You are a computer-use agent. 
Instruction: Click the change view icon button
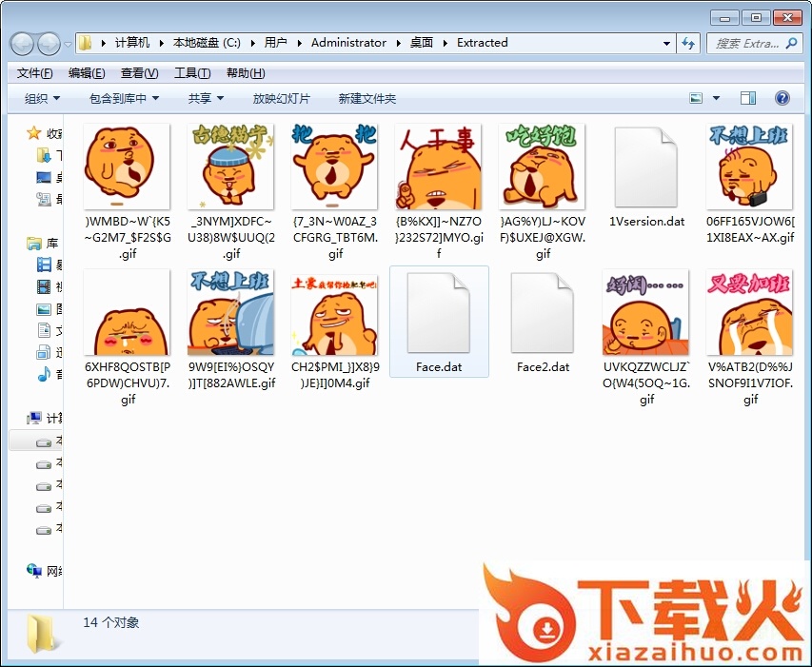[x=696, y=98]
